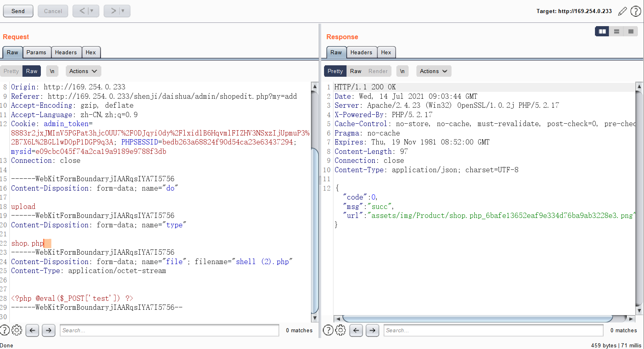The image size is (644, 349).
Task: Select Render view in the response editor
Action: pyautogui.click(x=378, y=71)
